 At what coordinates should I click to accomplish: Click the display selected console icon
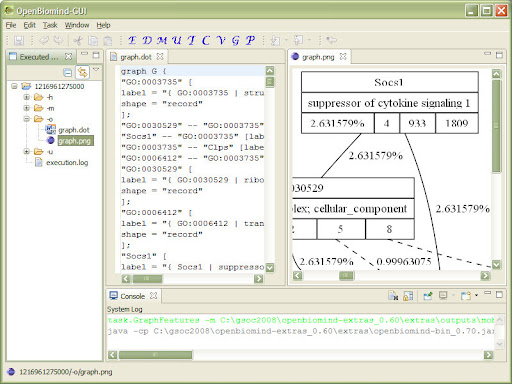tap(443, 295)
